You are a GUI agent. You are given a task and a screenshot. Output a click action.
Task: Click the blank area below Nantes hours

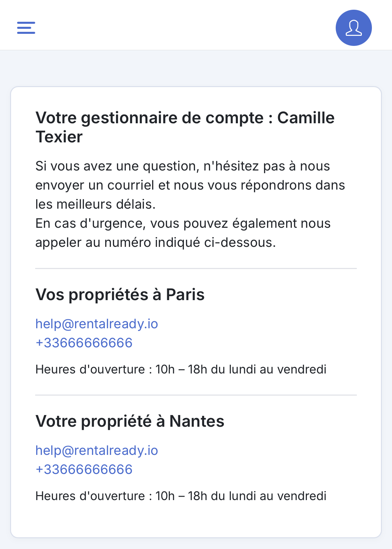196,520
